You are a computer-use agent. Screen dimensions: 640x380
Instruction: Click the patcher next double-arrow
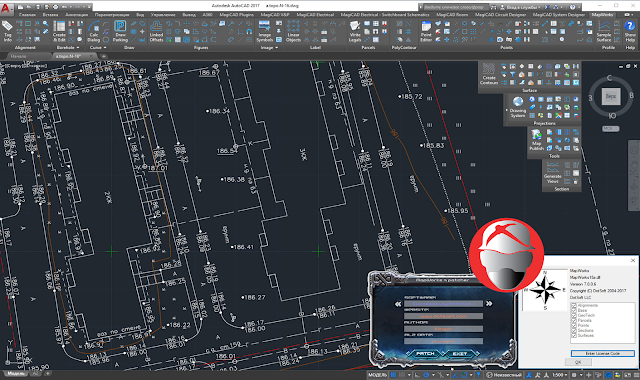tap(489, 304)
